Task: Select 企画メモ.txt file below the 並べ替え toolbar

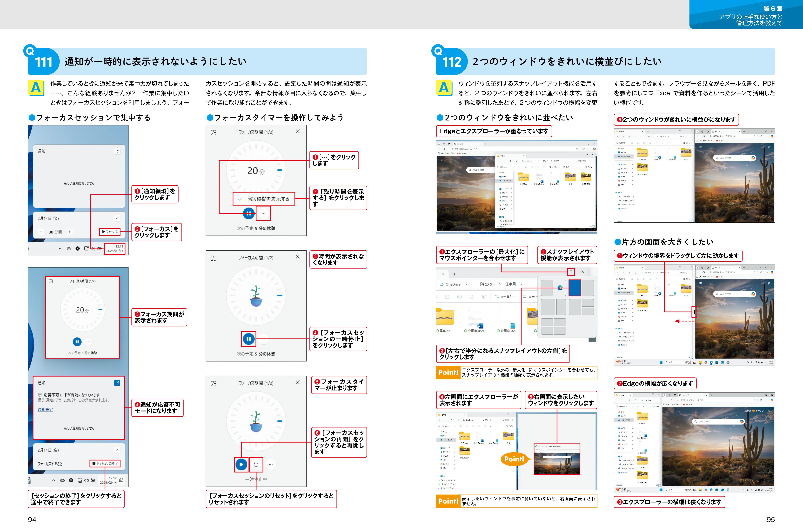Action: [x=506, y=320]
